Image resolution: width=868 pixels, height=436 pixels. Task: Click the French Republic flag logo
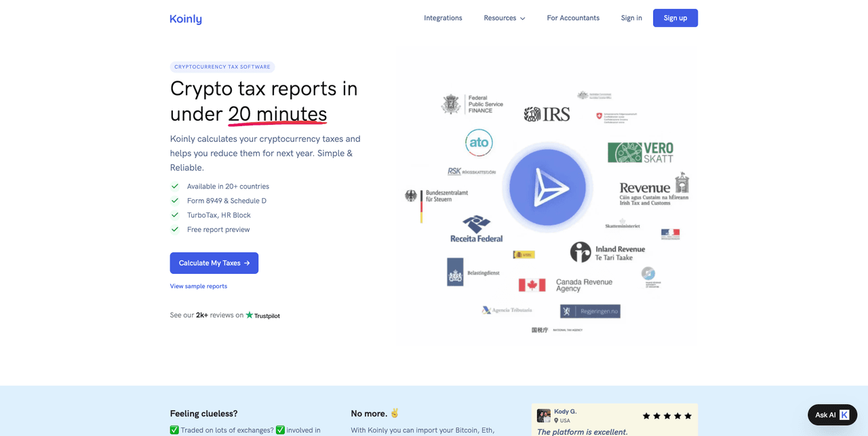point(670,234)
